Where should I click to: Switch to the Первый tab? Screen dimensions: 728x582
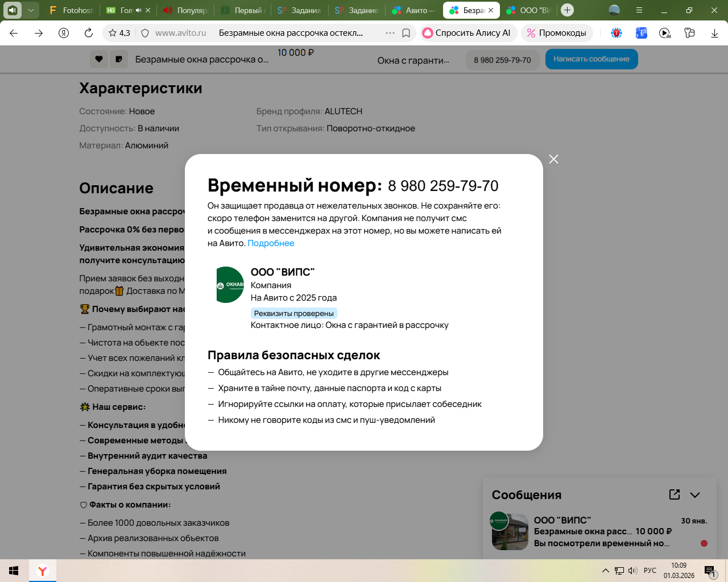[243, 10]
